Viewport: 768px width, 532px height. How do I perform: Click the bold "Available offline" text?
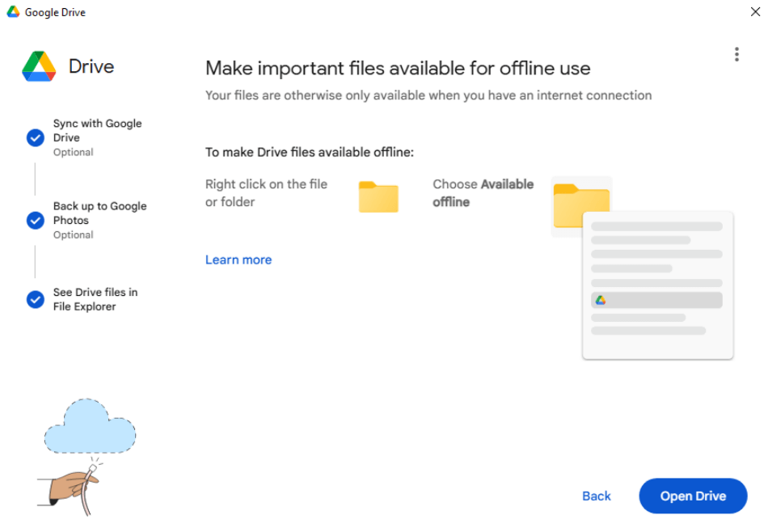pos(483,193)
